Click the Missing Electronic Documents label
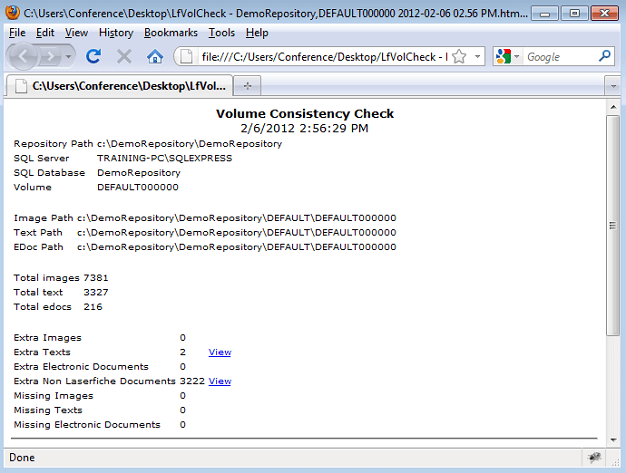This screenshot has height=473, width=626. click(x=87, y=425)
